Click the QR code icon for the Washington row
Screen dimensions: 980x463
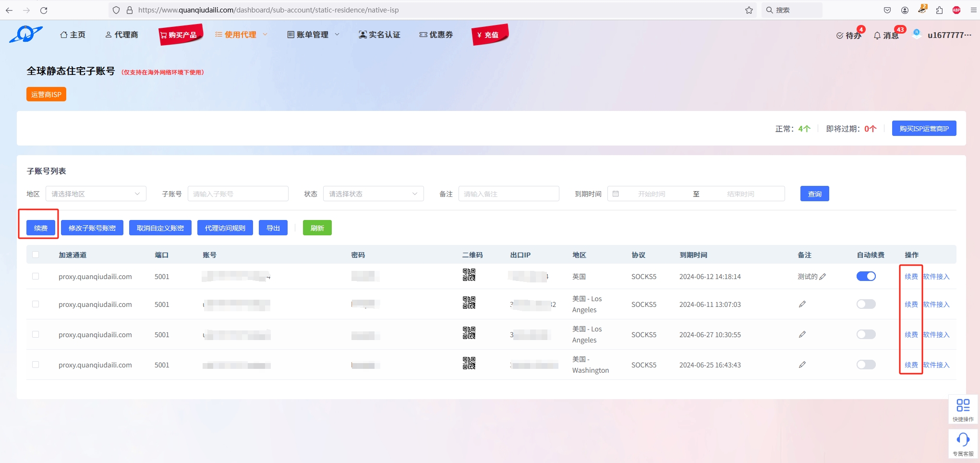(x=469, y=364)
